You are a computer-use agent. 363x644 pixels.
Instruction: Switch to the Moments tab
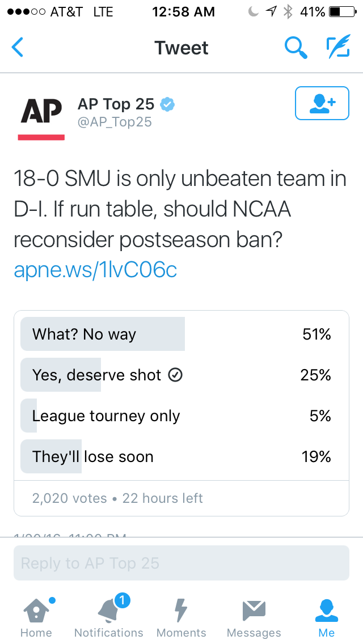tap(181, 617)
